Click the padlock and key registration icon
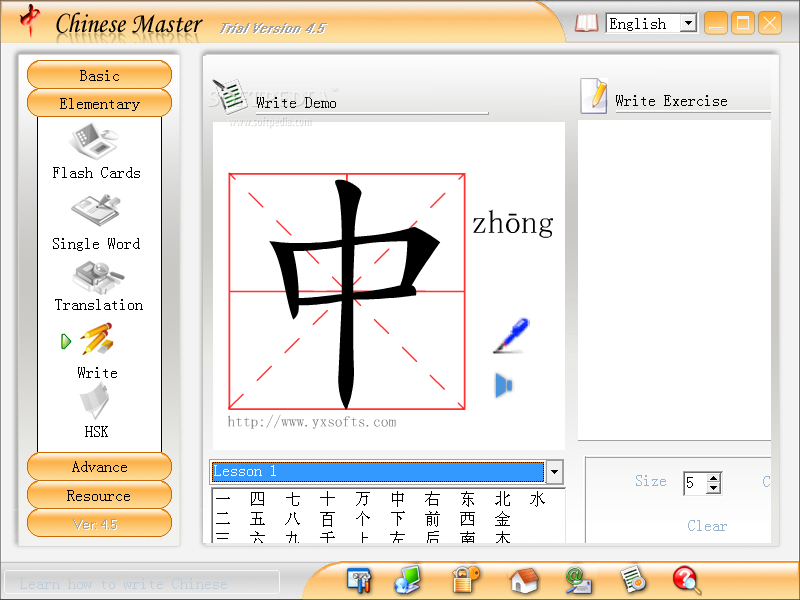The height and width of the screenshot is (600, 800). coord(466,580)
